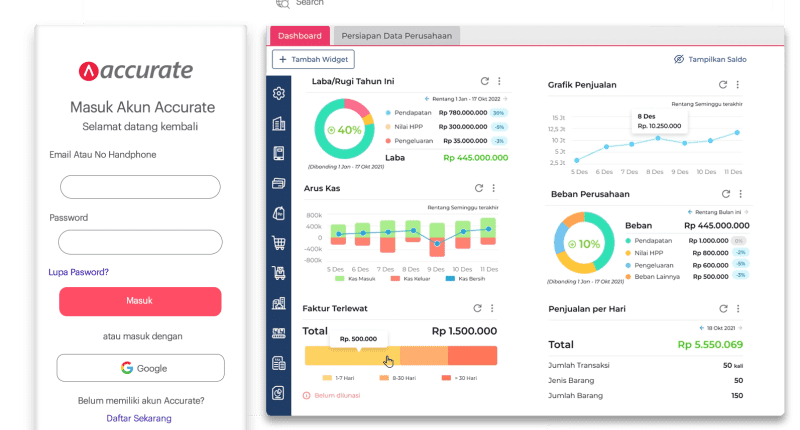The image size is (800, 430).
Task: Refresh the Grafik Penjualan widget
Action: coord(723,86)
